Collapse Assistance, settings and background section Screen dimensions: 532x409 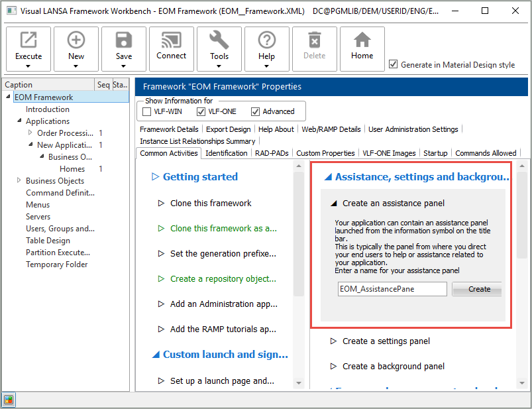click(328, 177)
